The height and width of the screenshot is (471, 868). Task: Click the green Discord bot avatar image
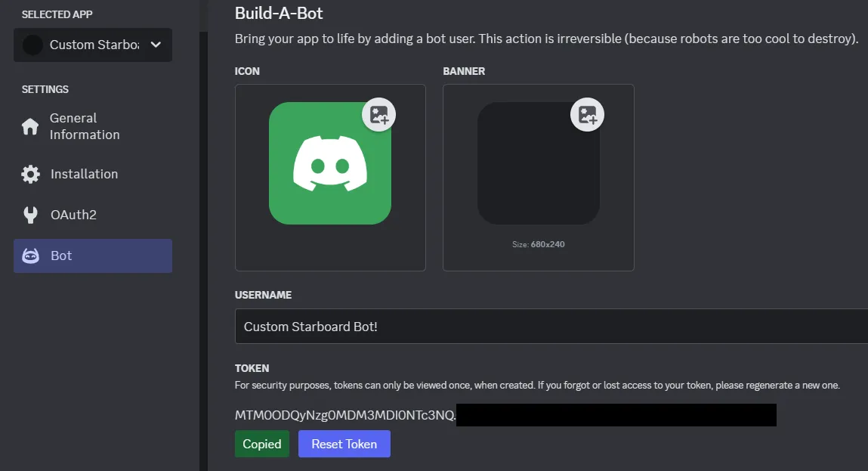(330, 163)
